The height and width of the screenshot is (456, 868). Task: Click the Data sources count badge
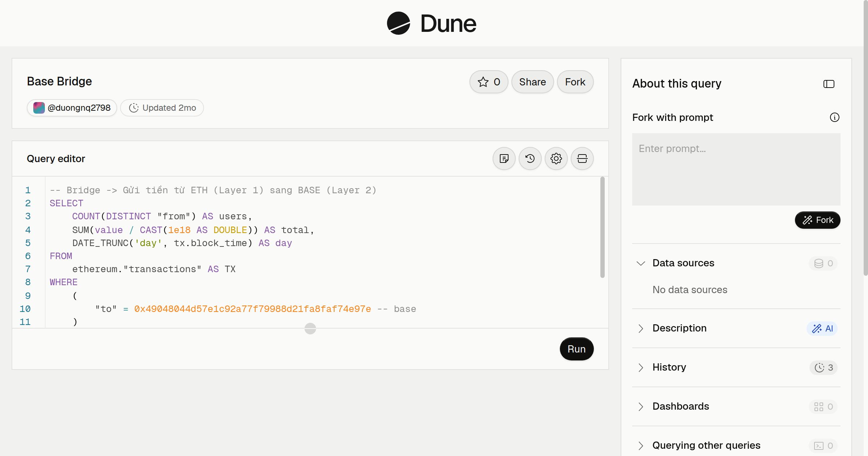coord(823,263)
